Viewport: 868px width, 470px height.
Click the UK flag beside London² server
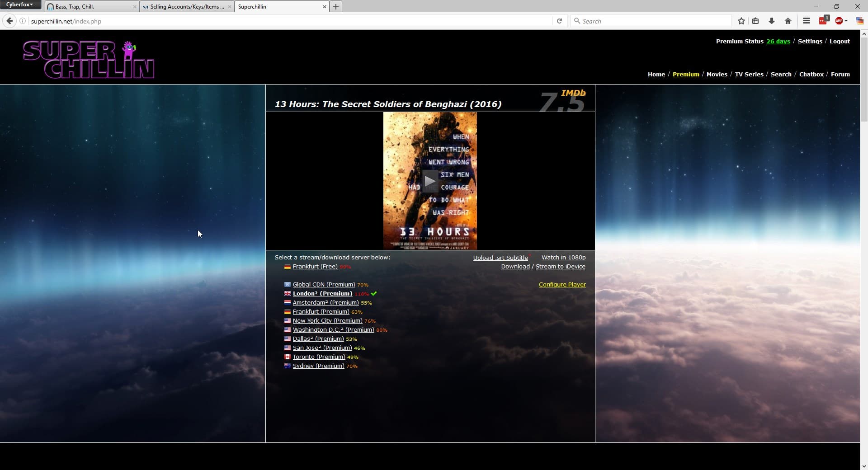(287, 293)
